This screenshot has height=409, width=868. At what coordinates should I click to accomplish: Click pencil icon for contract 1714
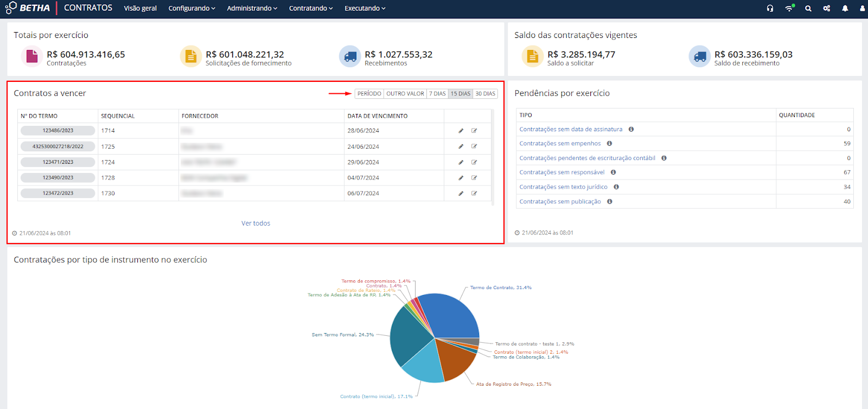(x=461, y=131)
